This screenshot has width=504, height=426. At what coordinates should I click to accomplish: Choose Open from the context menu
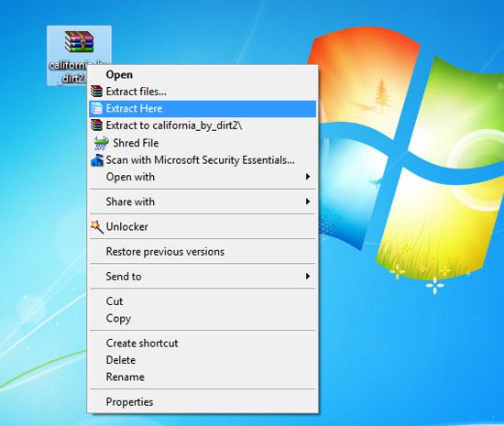[x=203, y=74]
